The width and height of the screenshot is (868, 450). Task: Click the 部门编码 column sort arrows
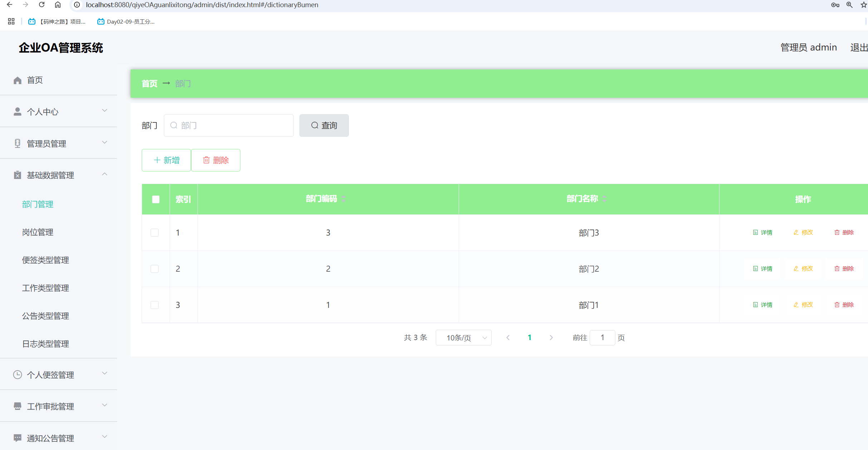click(x=343, y=199)
